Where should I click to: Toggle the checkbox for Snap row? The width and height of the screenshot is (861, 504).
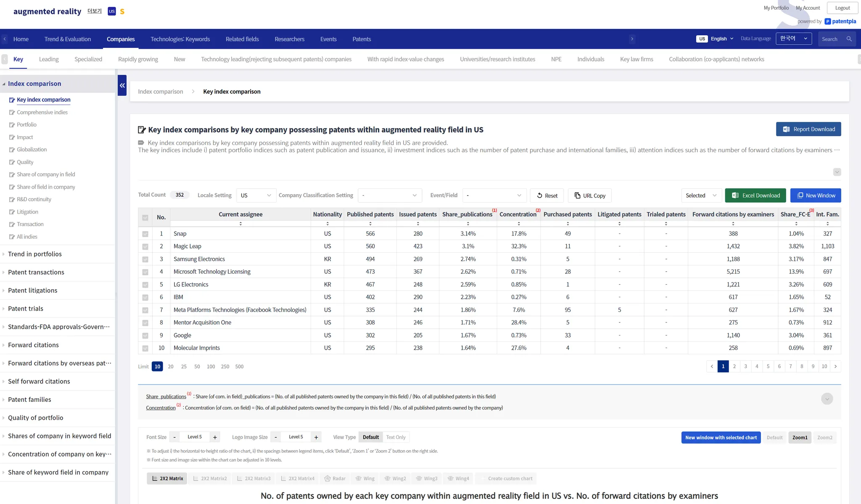(x=145, y=234)
